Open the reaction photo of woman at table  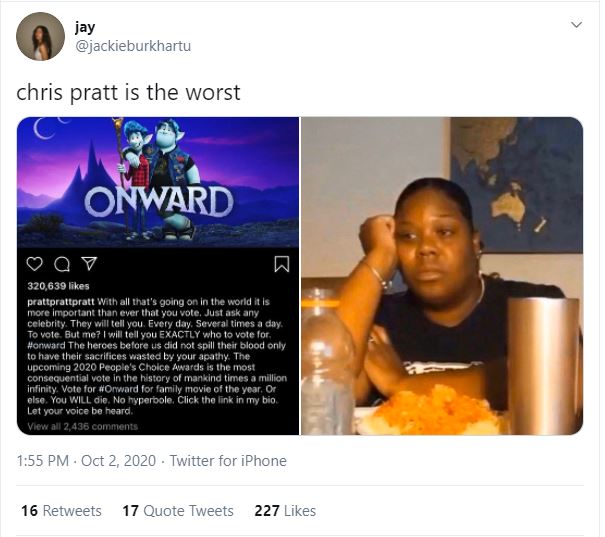(x=442, y=276)
